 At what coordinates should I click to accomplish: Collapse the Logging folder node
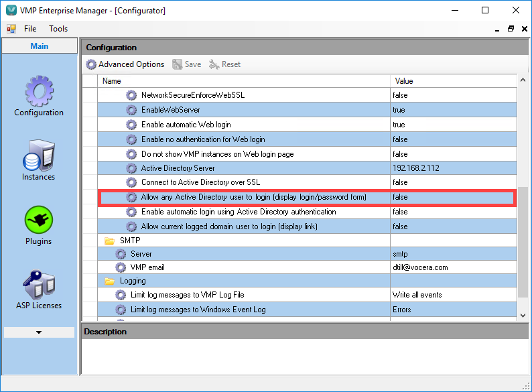[x=110, y=281]
